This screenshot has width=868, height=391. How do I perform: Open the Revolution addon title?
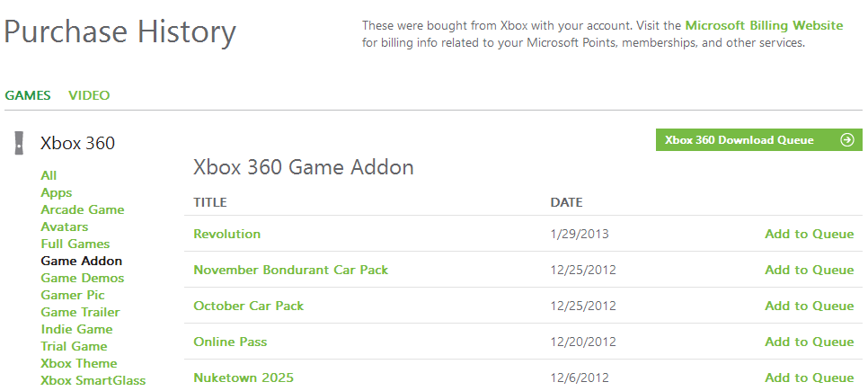click(x=227, y=234)
